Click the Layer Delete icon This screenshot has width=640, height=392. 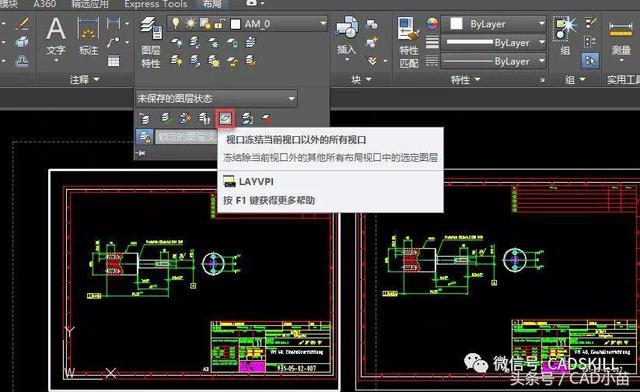coord(267,119)
